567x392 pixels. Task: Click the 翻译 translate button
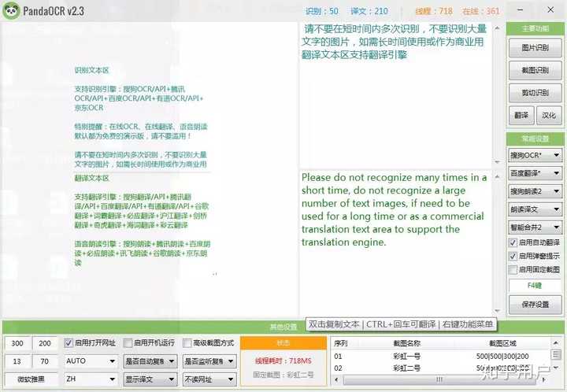521,116
